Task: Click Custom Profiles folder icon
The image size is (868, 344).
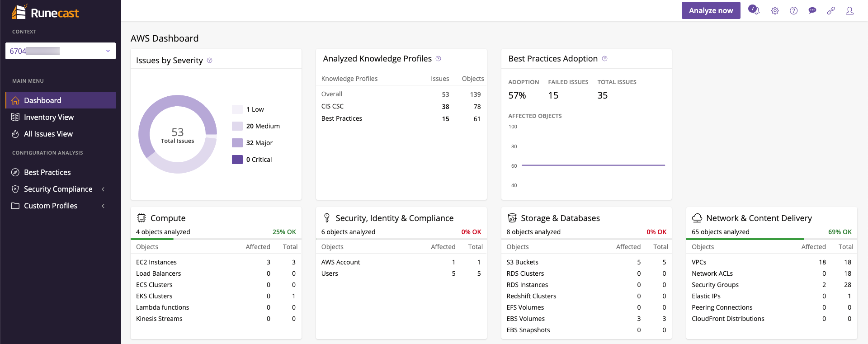Action: [x=15, y=206]
